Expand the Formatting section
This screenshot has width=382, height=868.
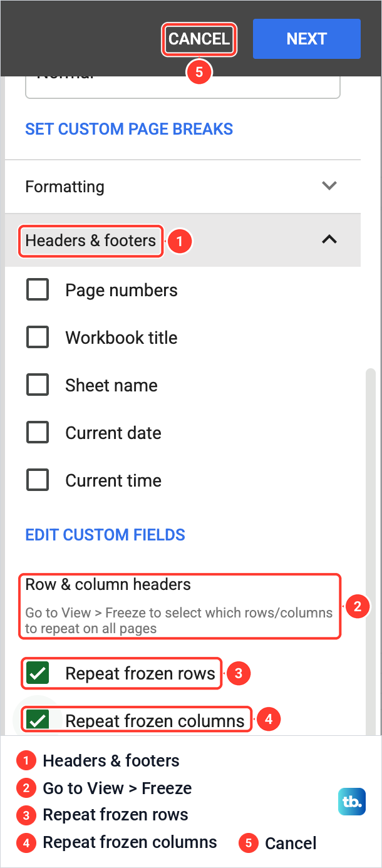[183, 187]
